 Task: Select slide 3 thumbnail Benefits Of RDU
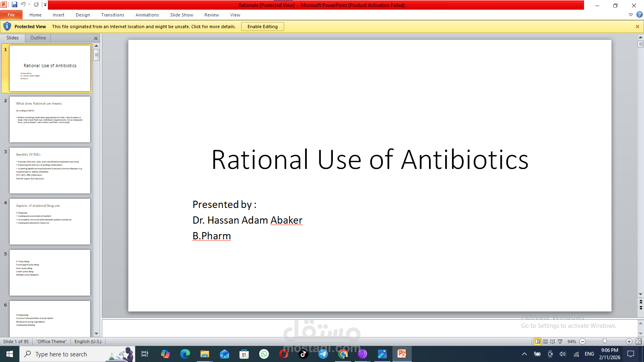point(50,171)
